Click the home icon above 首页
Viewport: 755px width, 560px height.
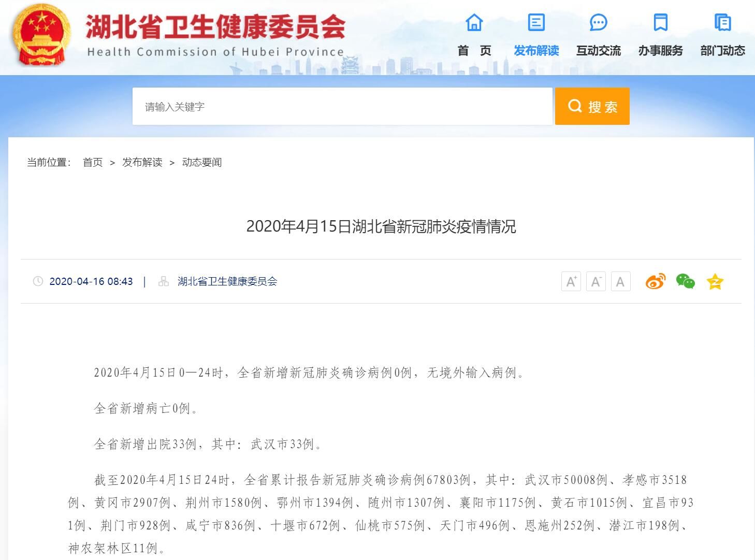pos(474,23)
